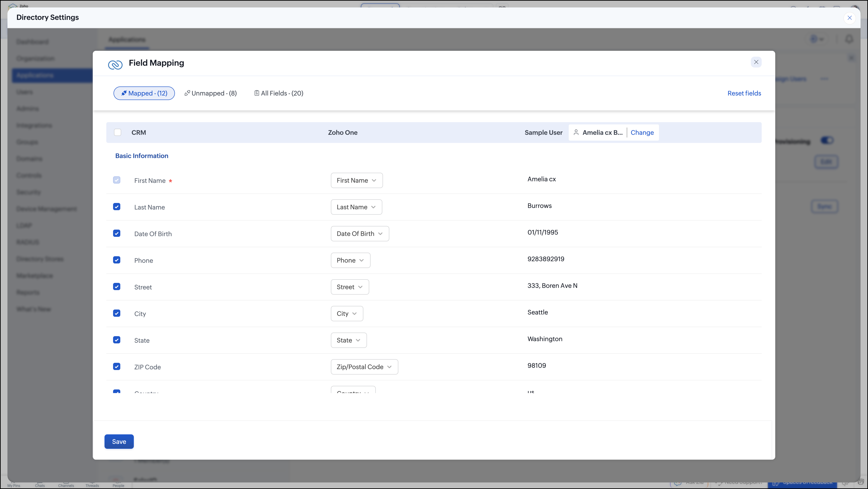
Task: Click the sample user person icon
Action: pos(576,133)
